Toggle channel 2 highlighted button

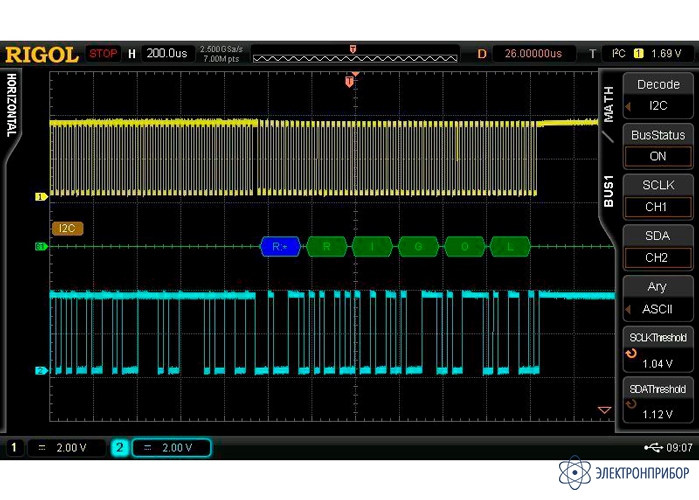[119, 447]
